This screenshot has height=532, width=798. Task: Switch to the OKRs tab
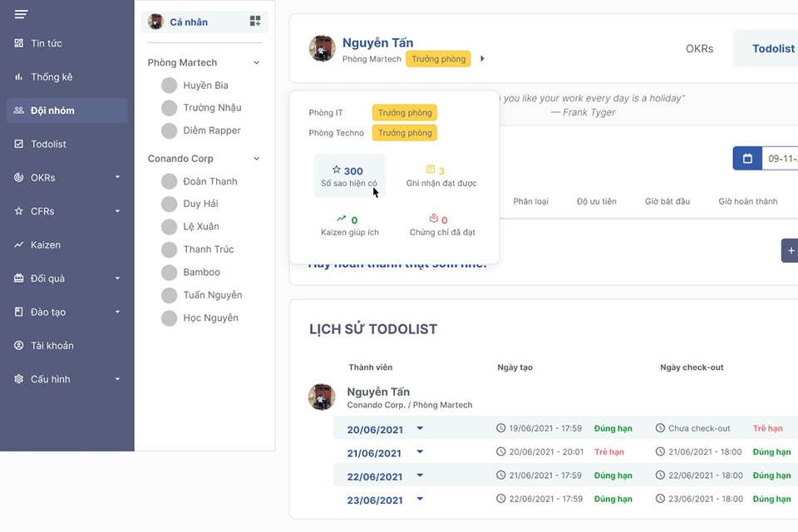699,48
